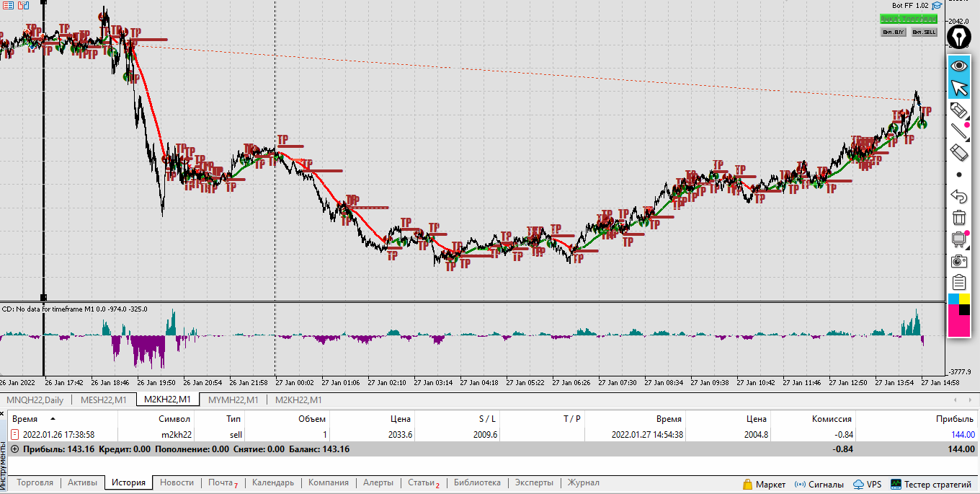The image size is (980, 494).
Task: Choose the diagonal line drawing tool
Action: [x=958, y=131]
